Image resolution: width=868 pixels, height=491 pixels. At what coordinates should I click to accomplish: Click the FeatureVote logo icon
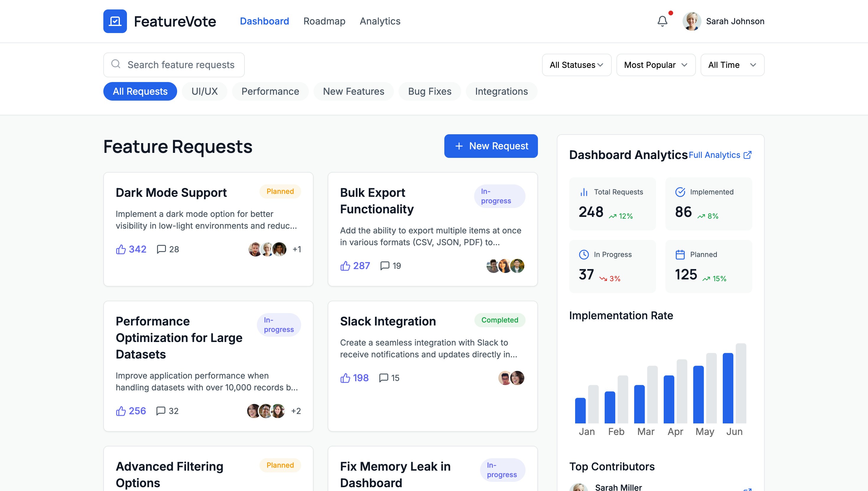(115, 21)
